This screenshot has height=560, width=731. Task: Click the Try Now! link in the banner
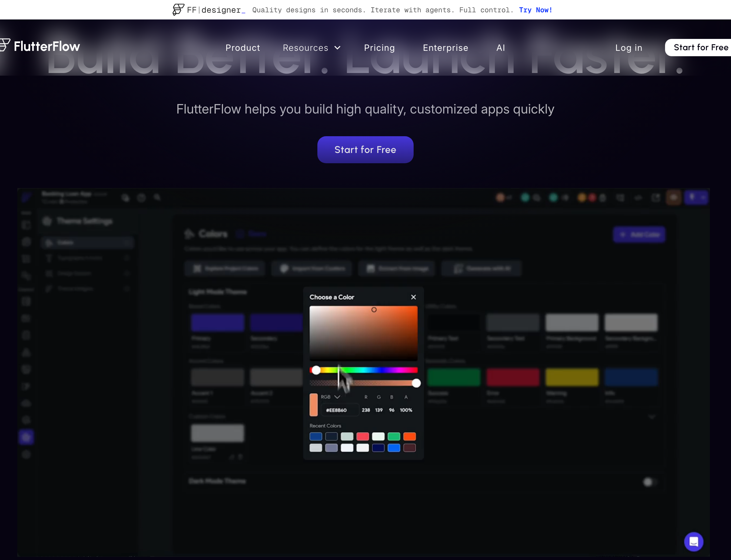[535, 10]
